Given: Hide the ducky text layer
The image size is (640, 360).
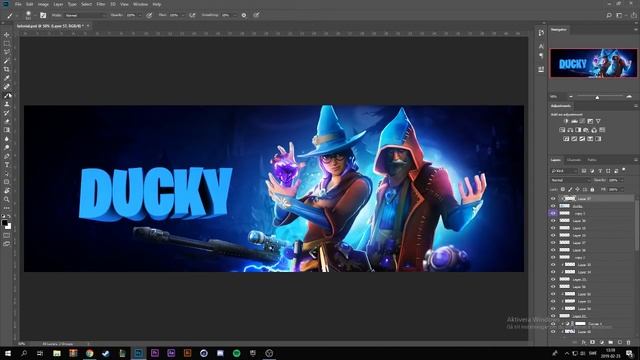Looking at the screenshot, I should 553,206.
